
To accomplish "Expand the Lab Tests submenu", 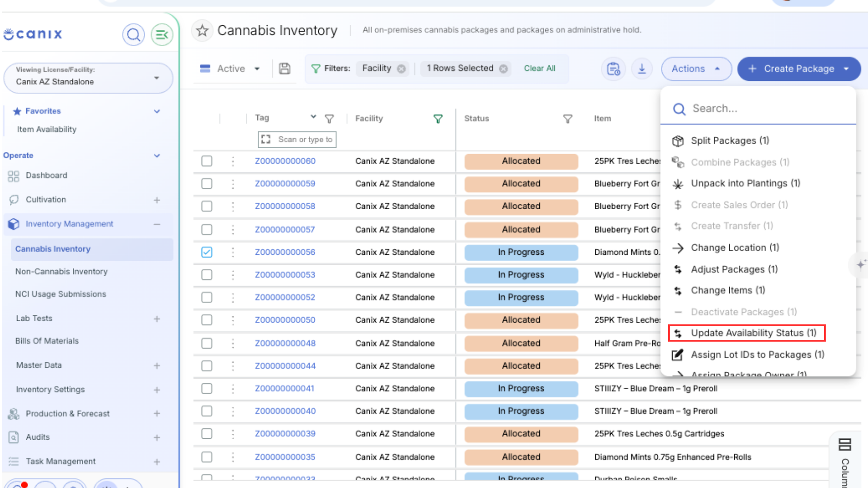I will click(x=157, y=319).
